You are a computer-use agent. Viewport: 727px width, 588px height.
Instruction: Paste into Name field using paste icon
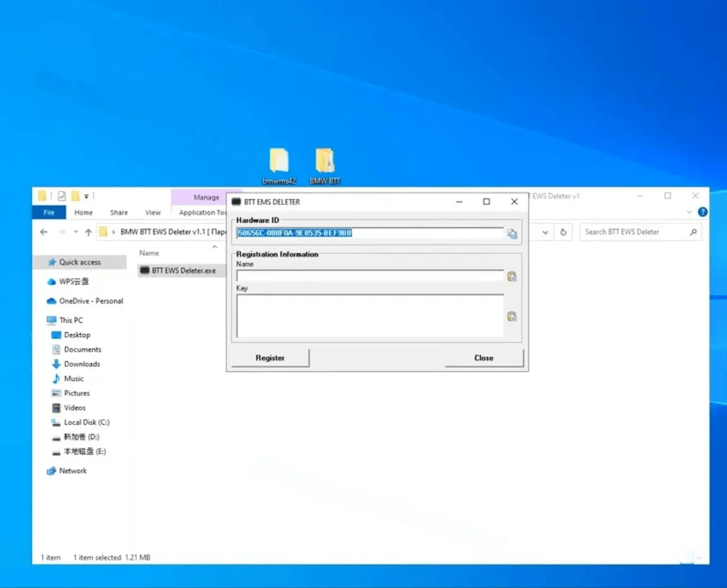click(x=512, y=277)
